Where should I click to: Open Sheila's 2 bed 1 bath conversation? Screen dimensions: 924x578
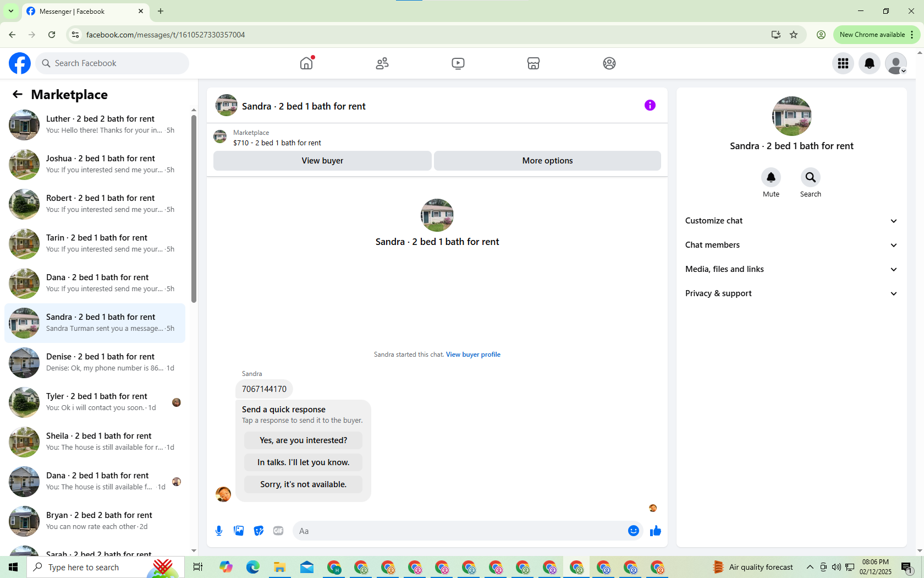[x=95, y=441]
